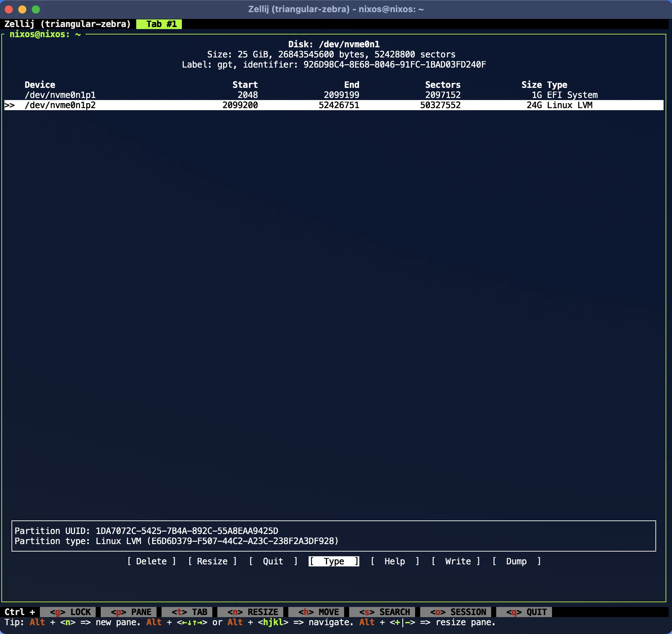Viewport: 672px width, 634px height.
Task: Click sectors value 50327552
Action: [x=440, y=105]
